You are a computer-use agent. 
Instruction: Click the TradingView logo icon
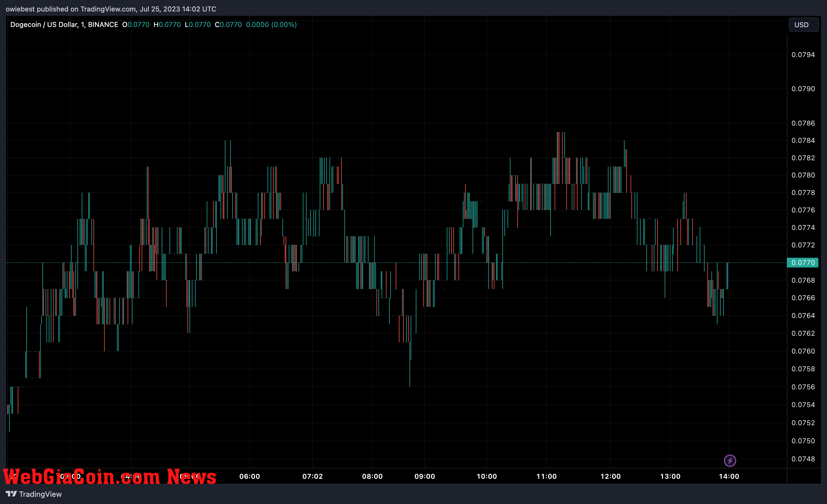coord(11,494)
